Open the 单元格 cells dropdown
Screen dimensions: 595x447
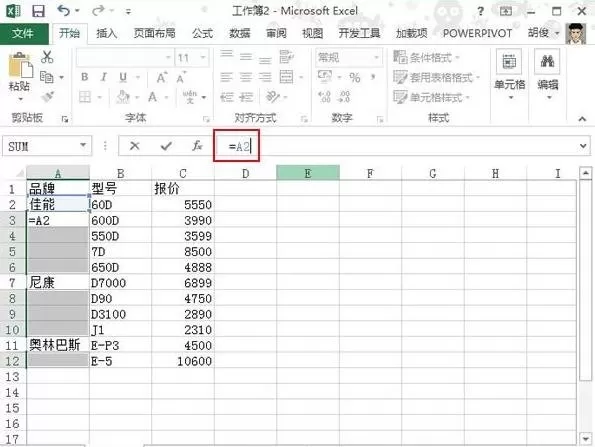[510, 75]
